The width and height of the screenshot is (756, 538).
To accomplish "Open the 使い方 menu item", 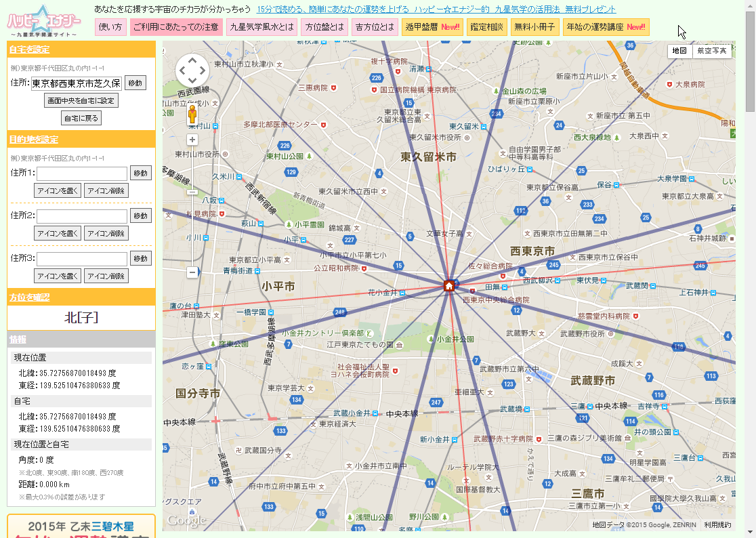I will (x=110, y=27).
